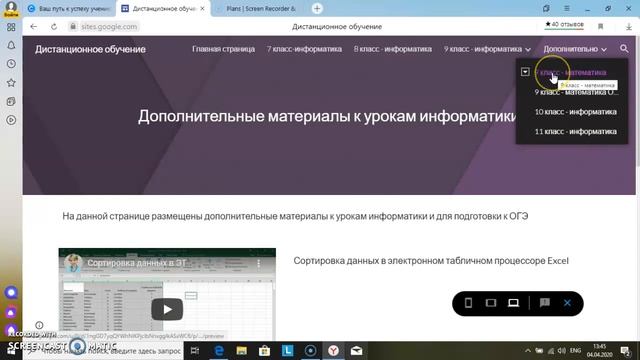Select phone preview mode icon
This screenshot has width=640, height=360.
tap(468, 303)
